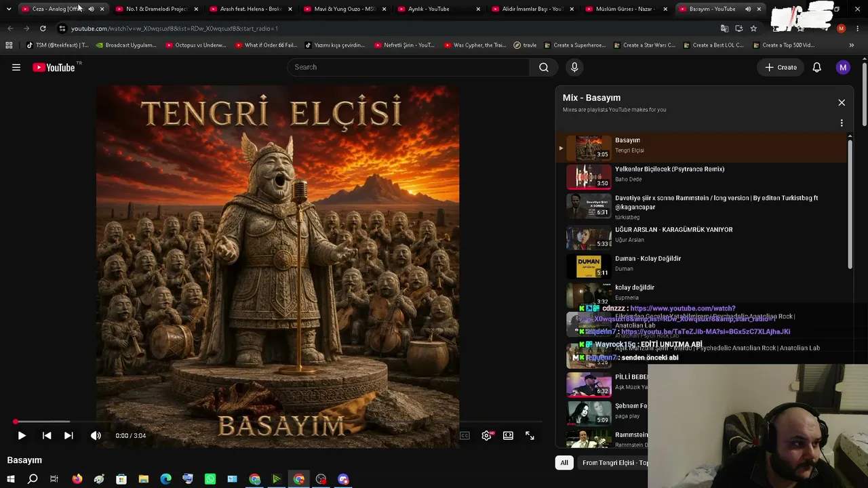The image size is (868, 488).
Task: Open the Create a Star Wars C... bookmark
Action: click(644, 45)
